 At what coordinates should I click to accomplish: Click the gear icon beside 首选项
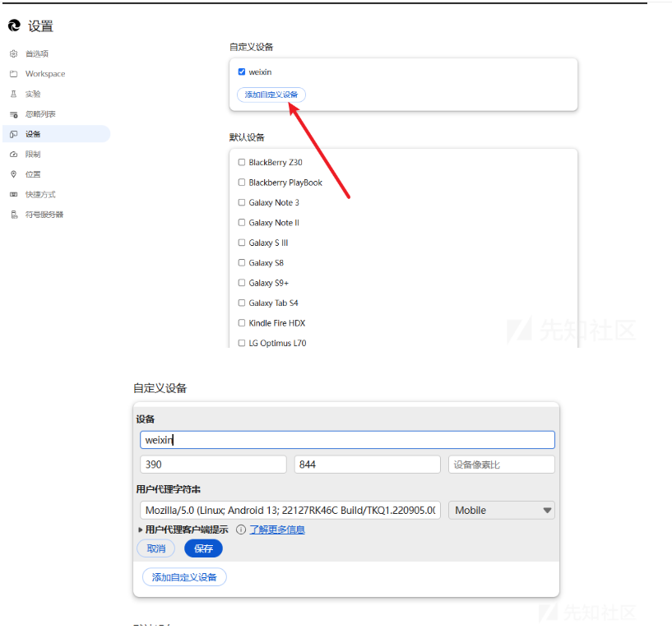click(x=14, y=53)
